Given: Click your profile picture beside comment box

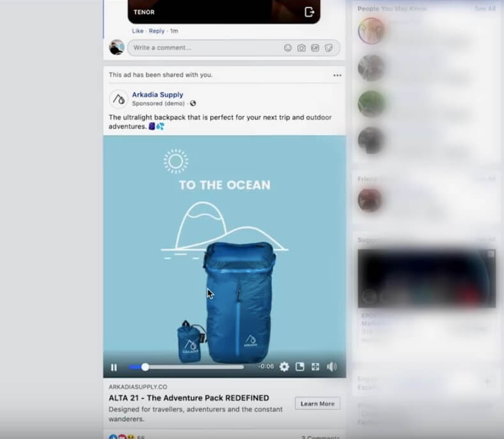Looking at the screenshot, I should click(116, 47).
